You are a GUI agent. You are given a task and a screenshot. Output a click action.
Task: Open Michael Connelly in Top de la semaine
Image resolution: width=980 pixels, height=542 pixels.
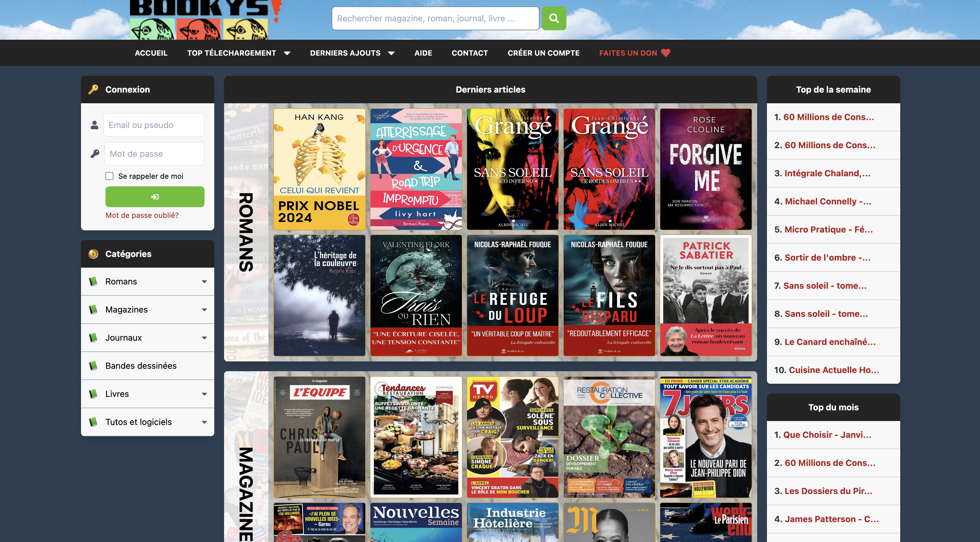[x=828, y=202]
